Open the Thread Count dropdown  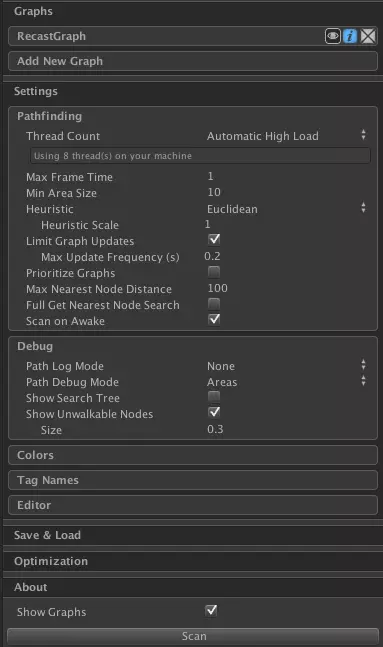pyautogui.click(x=286, y=136)
